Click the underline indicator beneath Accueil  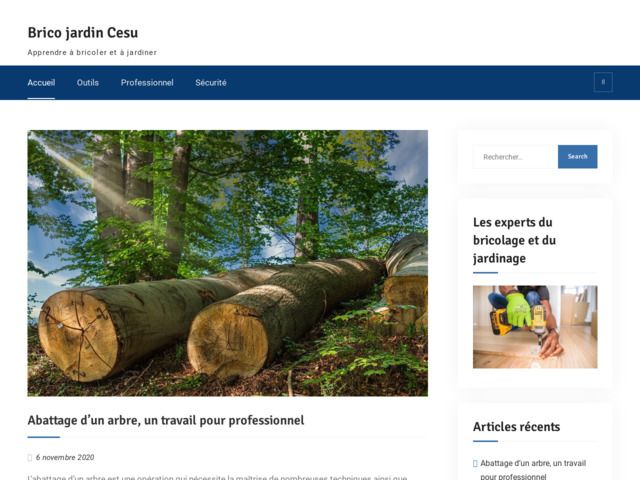pyautogui.click(x=41, y=98)
